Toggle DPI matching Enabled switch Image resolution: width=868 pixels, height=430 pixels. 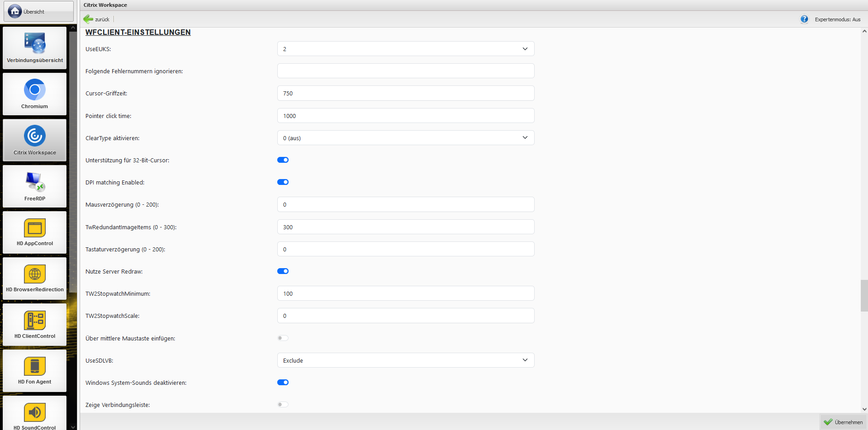(283, 182)
